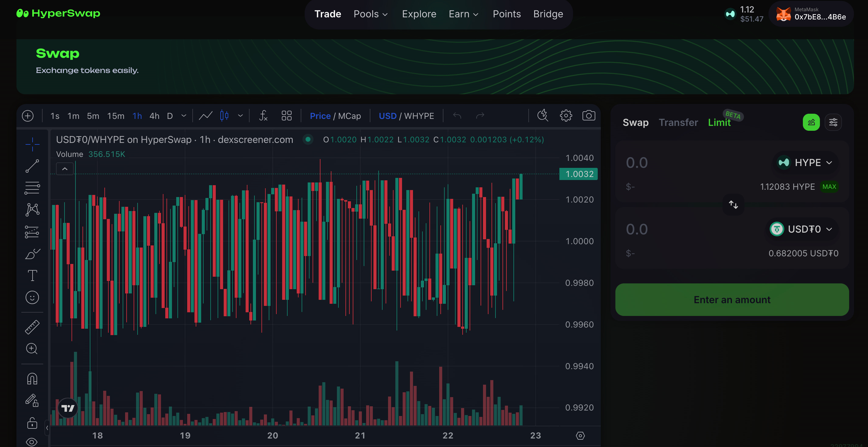Click the chart snapshot camera icon

(x=588, y=116)
